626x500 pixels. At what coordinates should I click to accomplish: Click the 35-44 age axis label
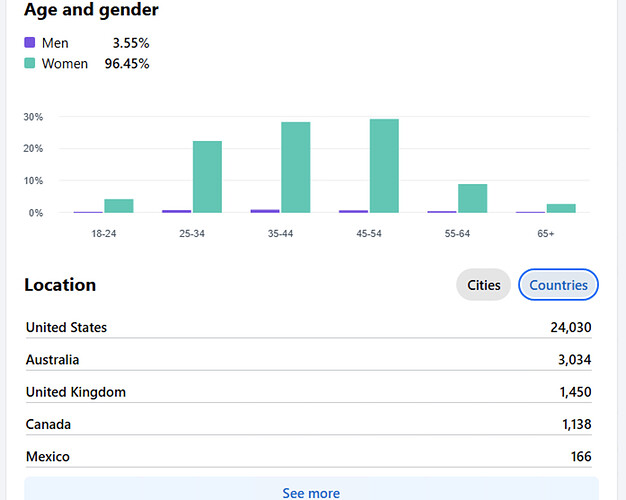tap(280, 234)
